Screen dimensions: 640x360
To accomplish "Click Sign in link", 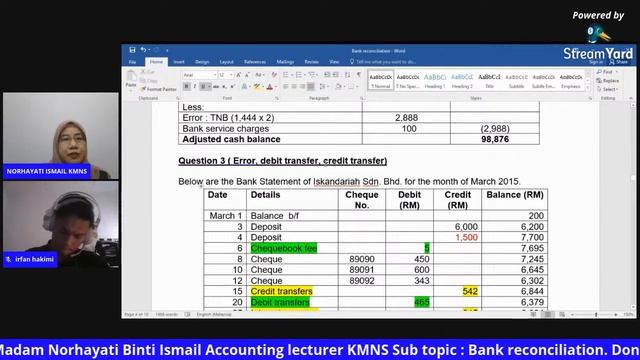I will click(x=596, y=62).
